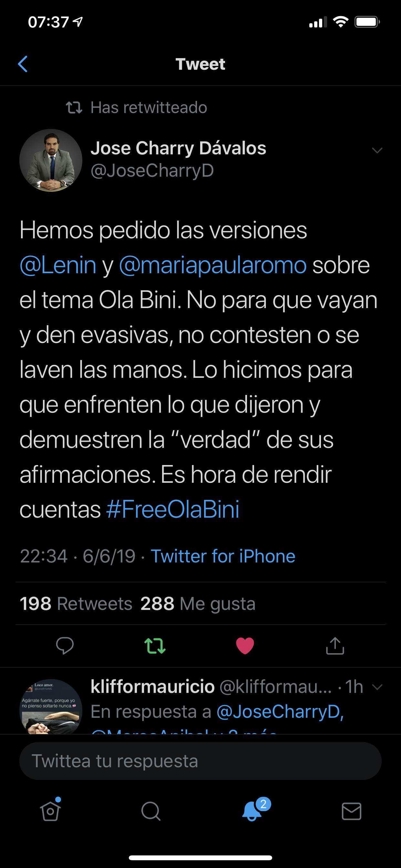Focus the Twittea tu respuesta field
The width and height of the screenshot is (401, 868).
click(x=200, y=761)
